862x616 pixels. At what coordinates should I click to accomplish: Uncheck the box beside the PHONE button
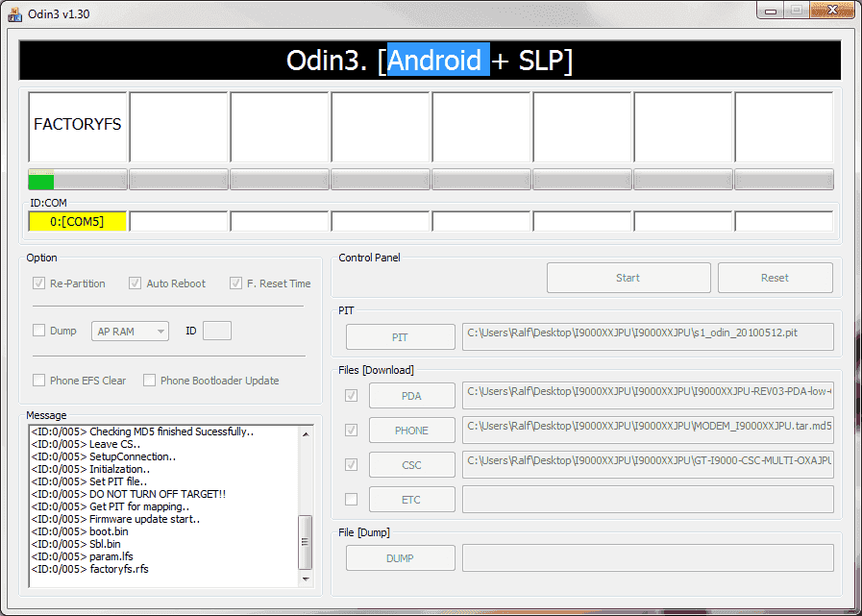pos(351,431)
